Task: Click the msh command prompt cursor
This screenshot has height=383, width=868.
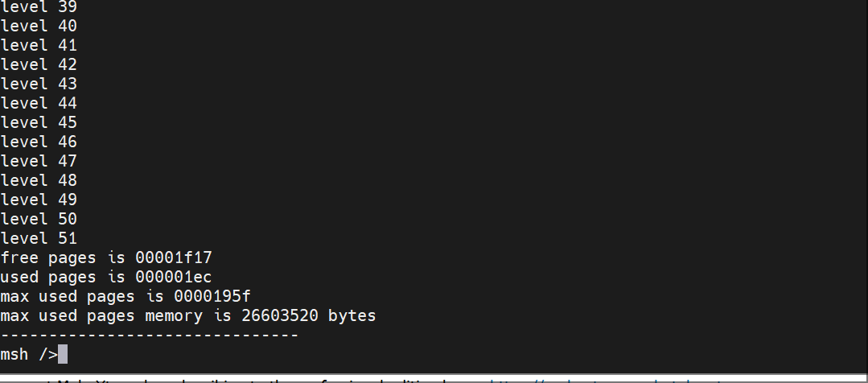Action: coord(63,354)
